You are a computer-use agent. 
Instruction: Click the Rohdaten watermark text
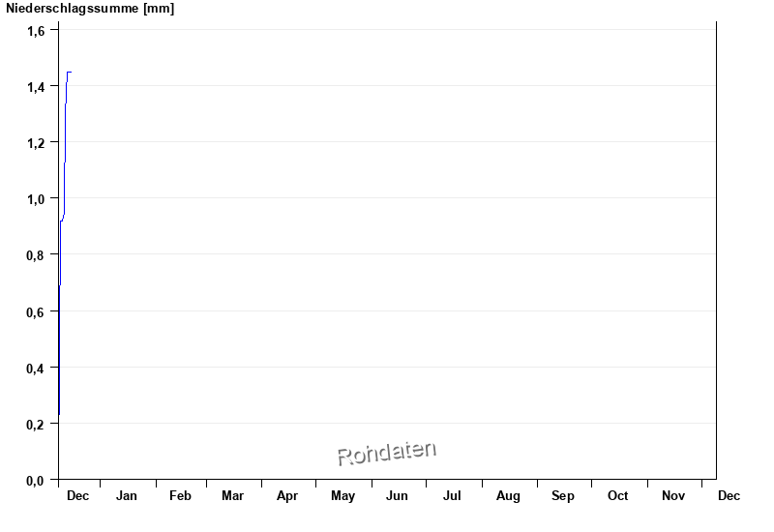pos(387,453)
